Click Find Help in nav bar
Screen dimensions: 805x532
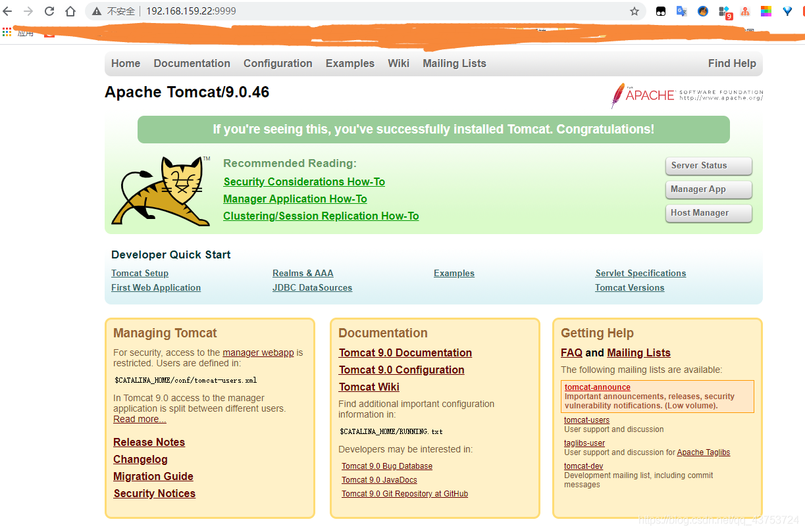coord(732,63)
